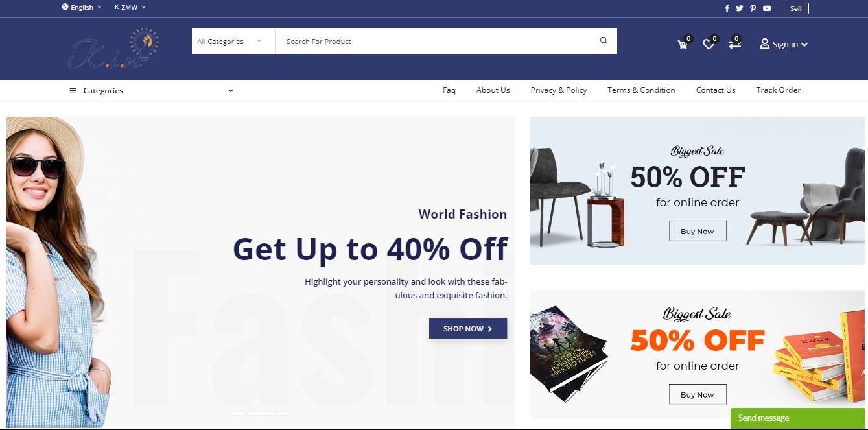View the wishlist heart icon
868x430 pixels.
(710, 43)
